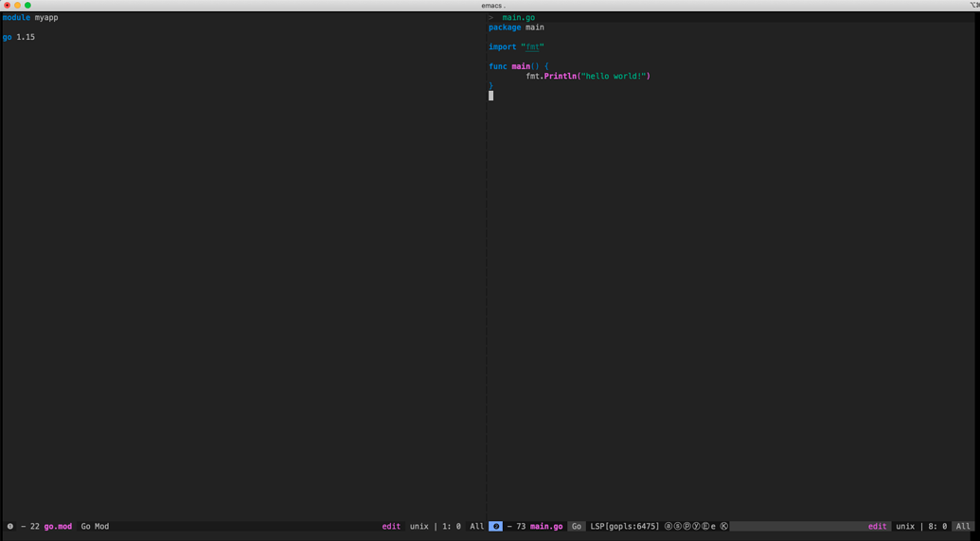This screenshot has height=541, width=980.
Task: Click the circled 'P' minor mode indicator
Action: pos(686,527)
